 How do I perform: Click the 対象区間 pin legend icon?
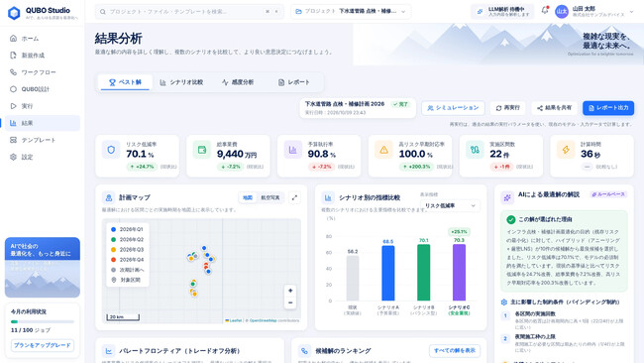click(x=114, y=280)
